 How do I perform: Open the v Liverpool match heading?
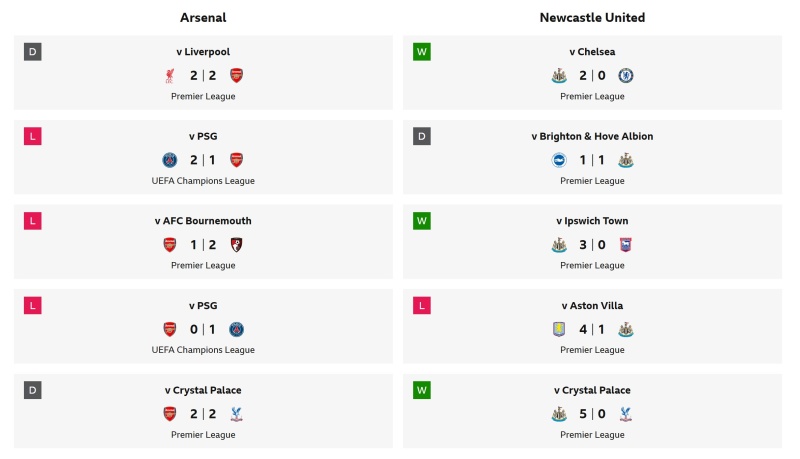(203, 52)
